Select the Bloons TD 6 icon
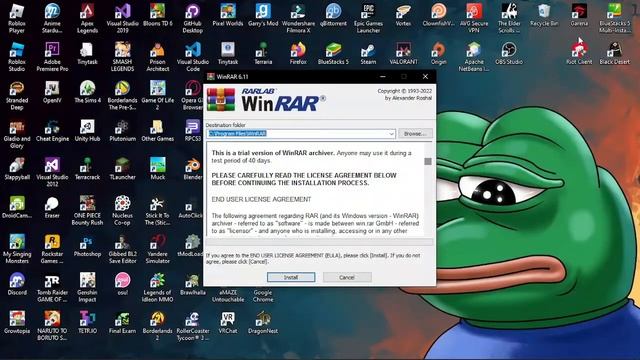The height and width of the screenshot is (360, 640). coord(158,15)
